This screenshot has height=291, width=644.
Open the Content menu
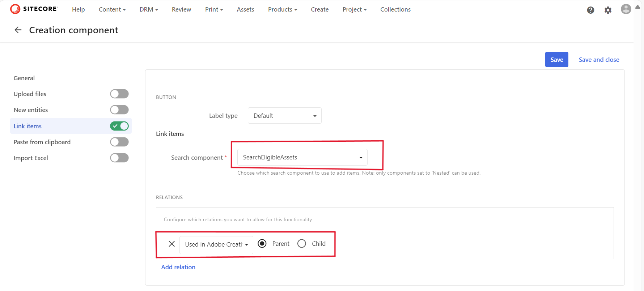click(x=112, y=9)
